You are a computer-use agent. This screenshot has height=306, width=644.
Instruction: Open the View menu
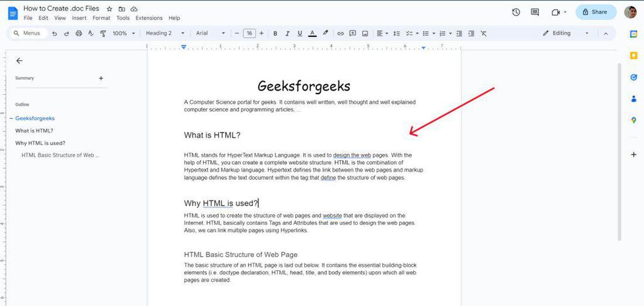tap(60, 18)
